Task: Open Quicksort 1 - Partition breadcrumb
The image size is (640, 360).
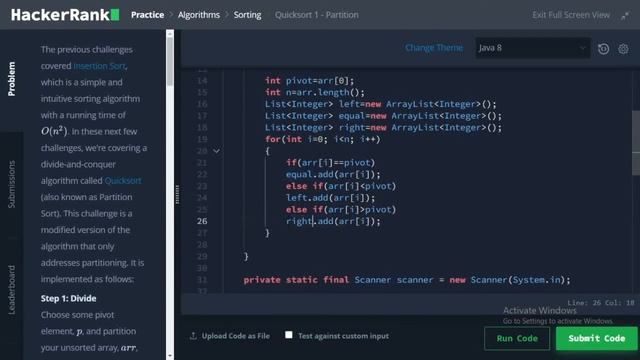Action: click(316, 15)
